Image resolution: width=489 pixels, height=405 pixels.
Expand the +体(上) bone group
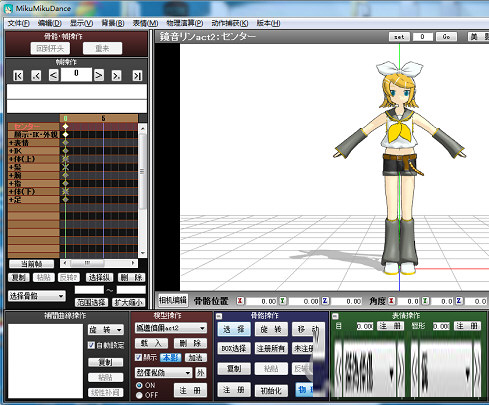click(11, 159)
